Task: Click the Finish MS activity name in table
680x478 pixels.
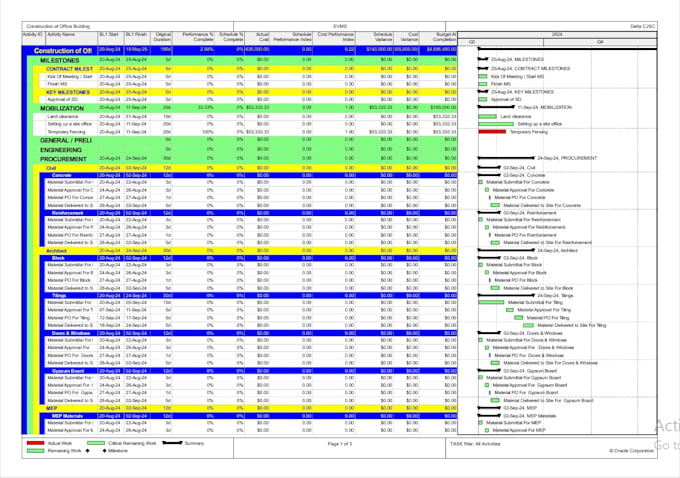Action: [57, 84]
